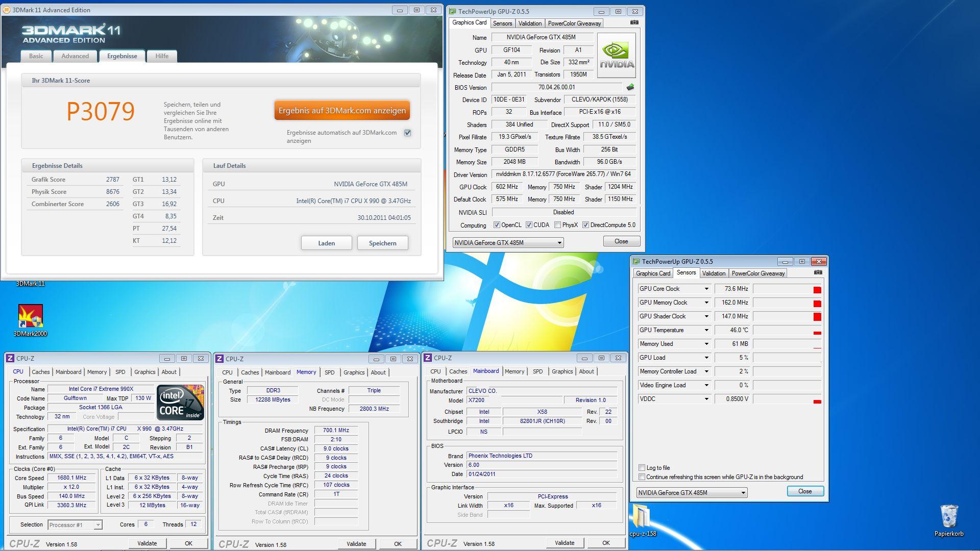Open the GPU Temperature sensor dropdown

[x=706, y=330]
